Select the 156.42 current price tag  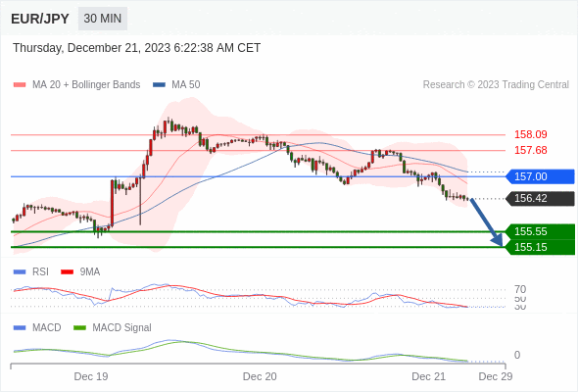540,198
